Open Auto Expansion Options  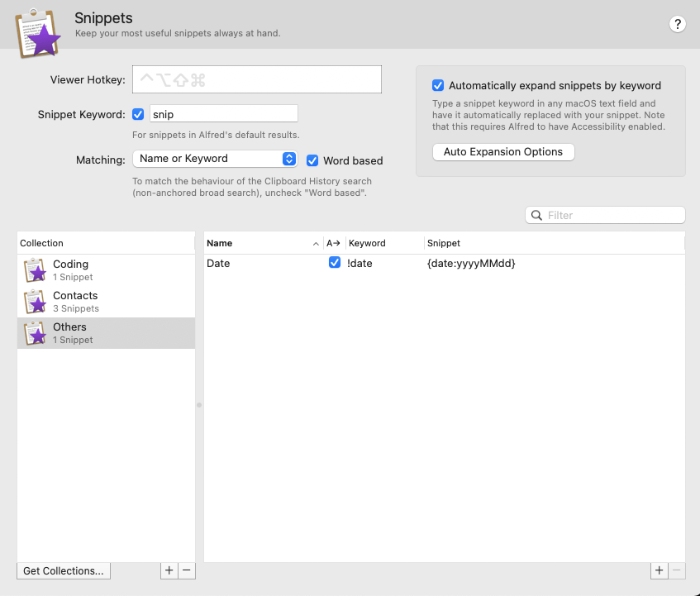(x=502, y=152)
